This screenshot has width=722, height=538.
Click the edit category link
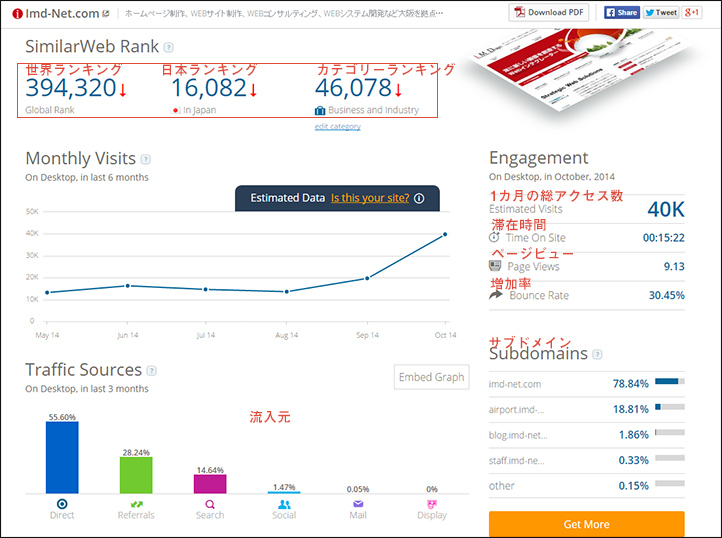coord(338,126)
